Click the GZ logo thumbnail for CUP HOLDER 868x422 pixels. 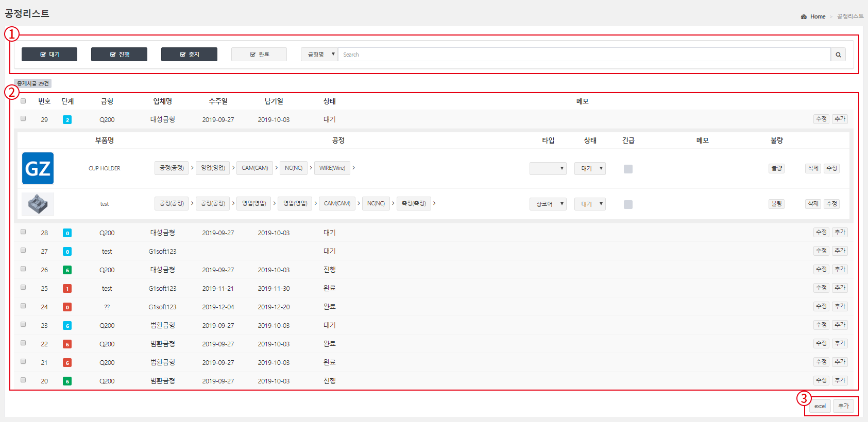(38, 168)
